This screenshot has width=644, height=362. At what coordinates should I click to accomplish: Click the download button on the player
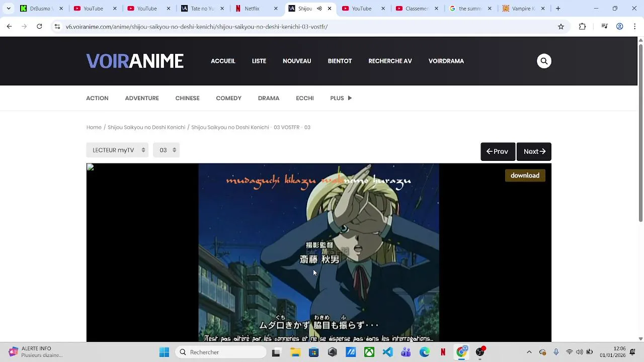[525, 175]
